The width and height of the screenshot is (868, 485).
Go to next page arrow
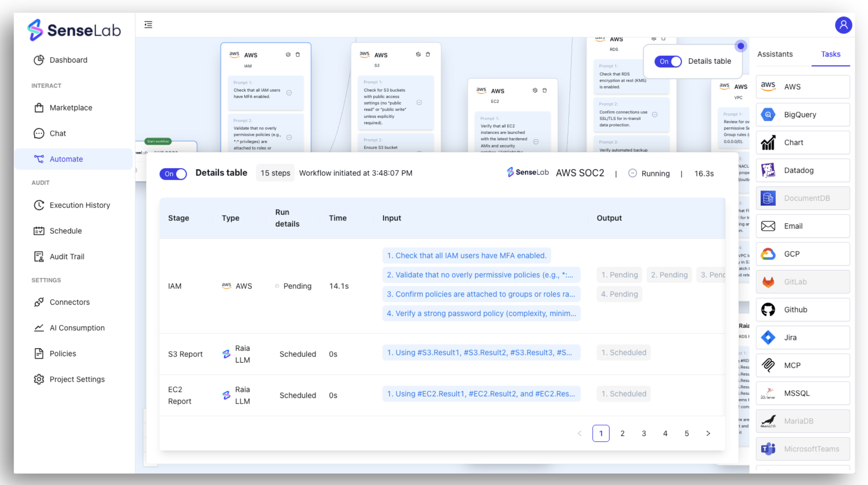tap(708, 433)
